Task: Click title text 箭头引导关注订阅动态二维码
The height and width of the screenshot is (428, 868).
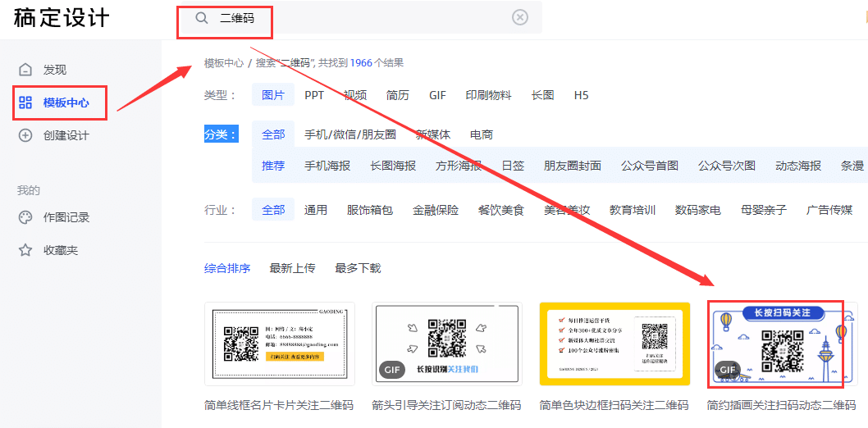Action: tap(447, 405)
